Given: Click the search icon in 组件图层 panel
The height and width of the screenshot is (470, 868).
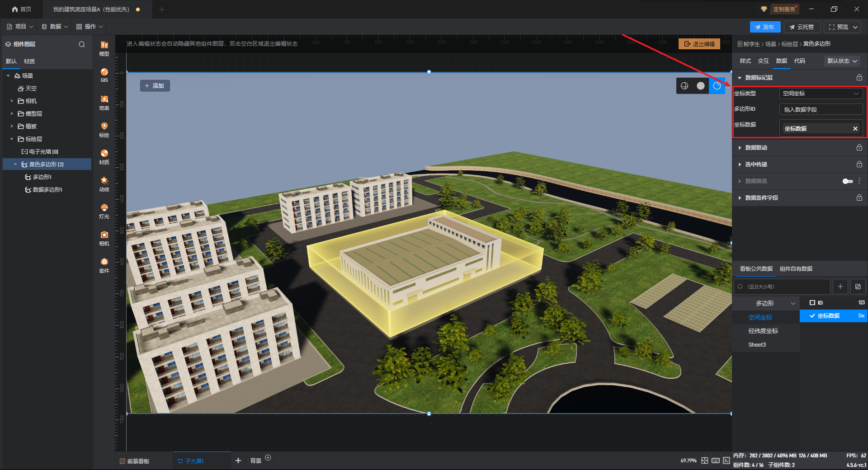Looking at the screenshot, I should (x=82, y=44).
